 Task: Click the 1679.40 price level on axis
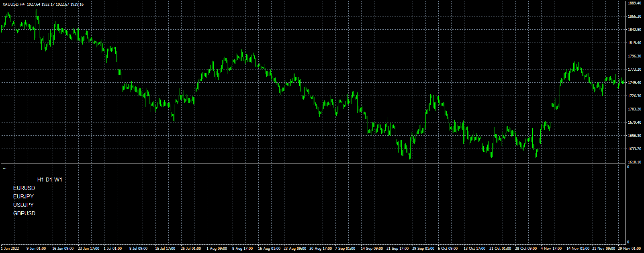pos(634,122)
